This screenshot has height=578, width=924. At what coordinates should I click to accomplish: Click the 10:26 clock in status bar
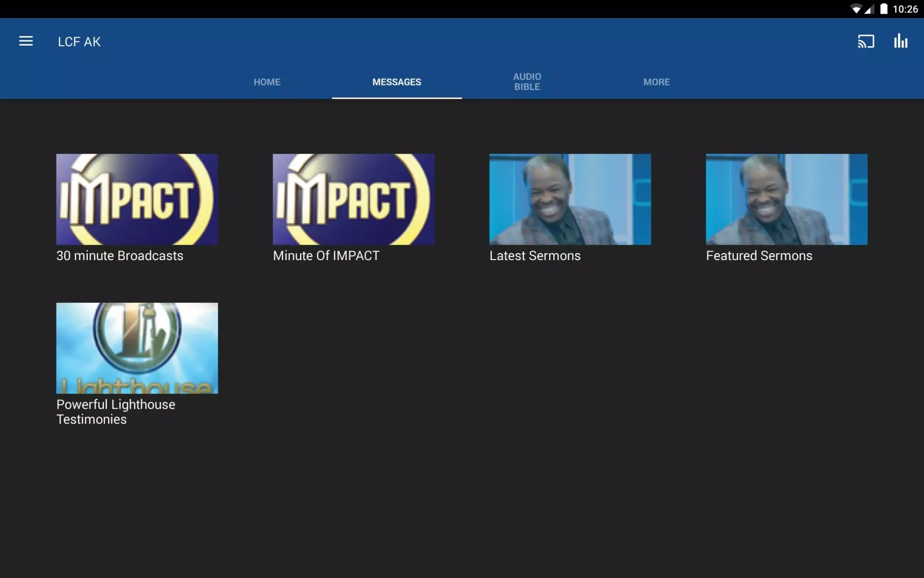click(905, 9)
